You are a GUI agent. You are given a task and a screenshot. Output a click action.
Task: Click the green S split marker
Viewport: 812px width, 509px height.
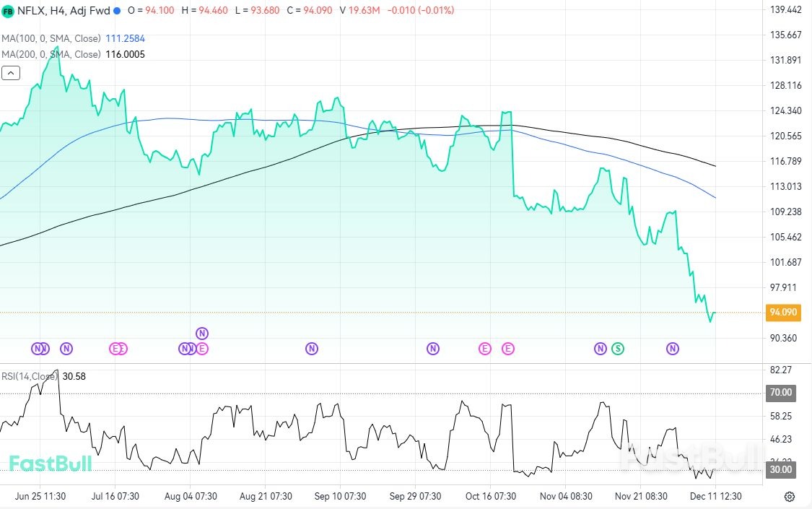pos(618,349)
